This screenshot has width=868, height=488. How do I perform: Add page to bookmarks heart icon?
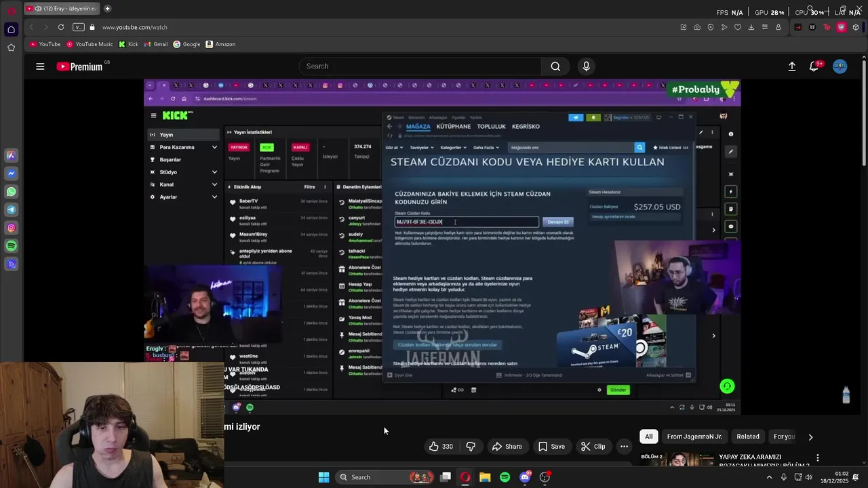738,27
